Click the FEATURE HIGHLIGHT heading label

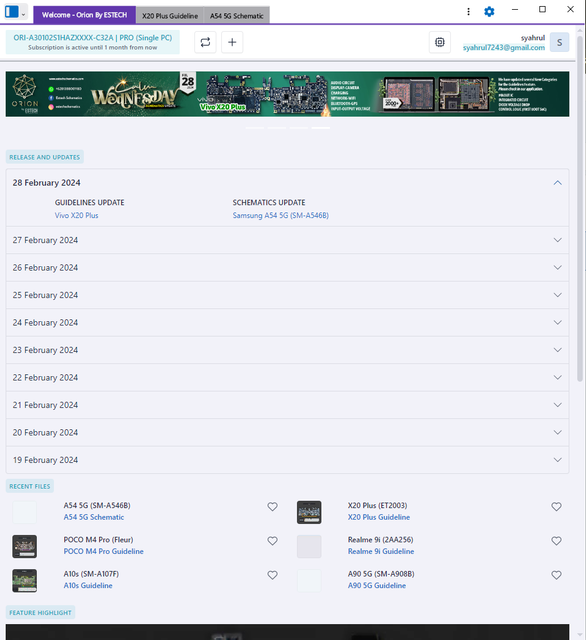tap(40, 613)
